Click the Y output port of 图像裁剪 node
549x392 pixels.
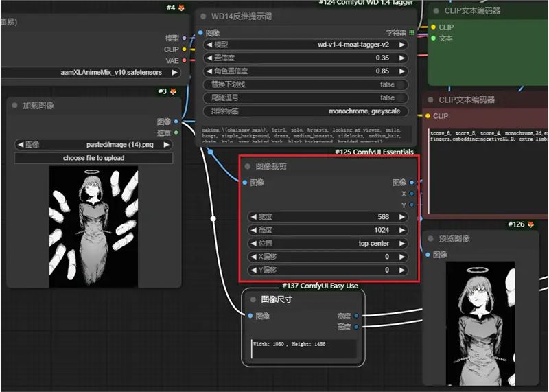click(x=412, y=205)
